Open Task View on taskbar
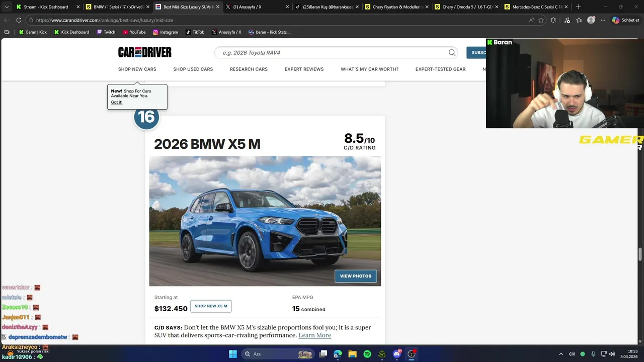Screen dimensions: 644x362 (x=324, y=354)
